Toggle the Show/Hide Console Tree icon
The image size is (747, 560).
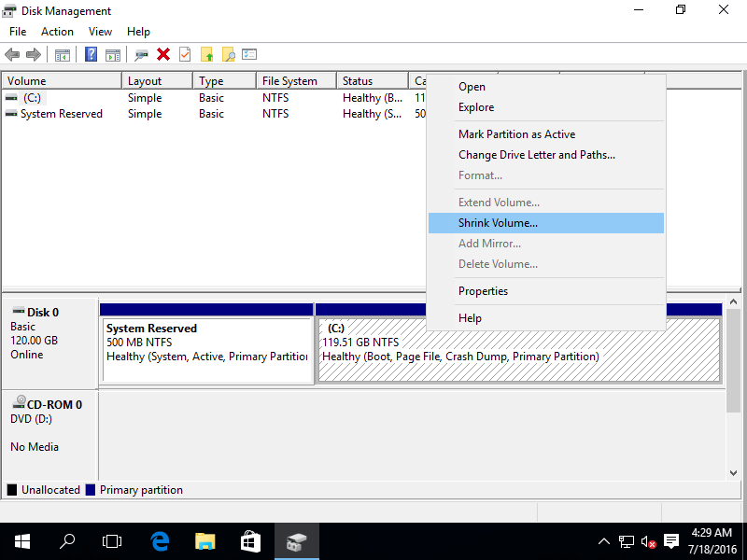click(x=63, y=55)
